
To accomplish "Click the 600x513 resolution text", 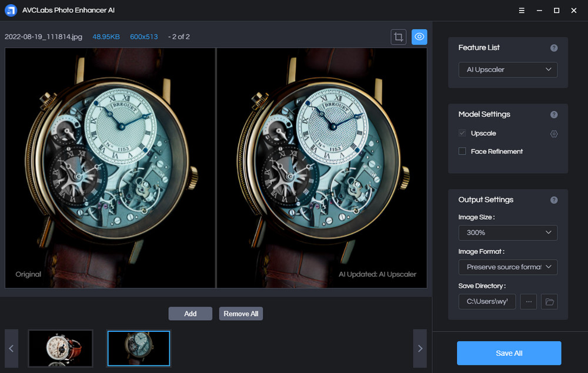I will click(x=144, y=36).
